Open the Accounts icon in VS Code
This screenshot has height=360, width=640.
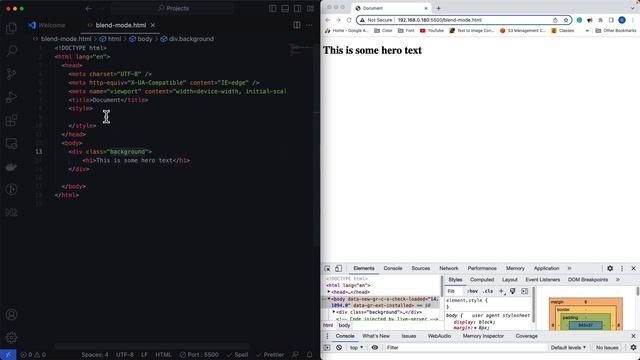(11, 314)
